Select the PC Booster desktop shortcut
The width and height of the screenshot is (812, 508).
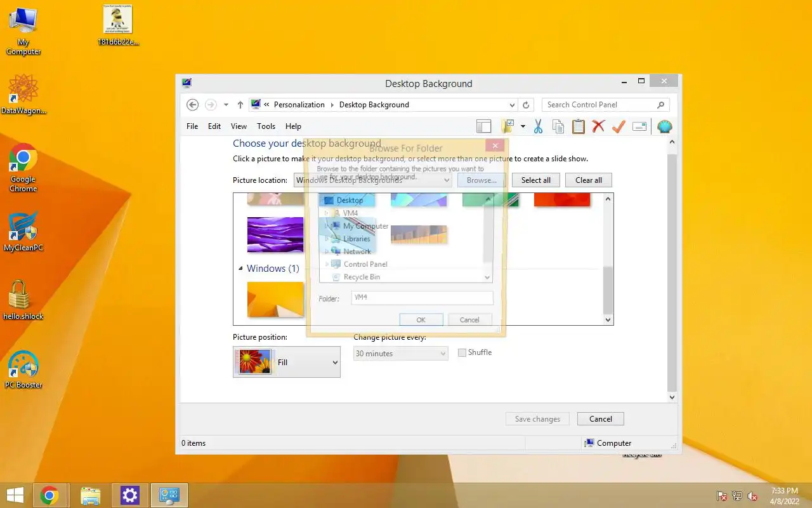tap(23, 369)
